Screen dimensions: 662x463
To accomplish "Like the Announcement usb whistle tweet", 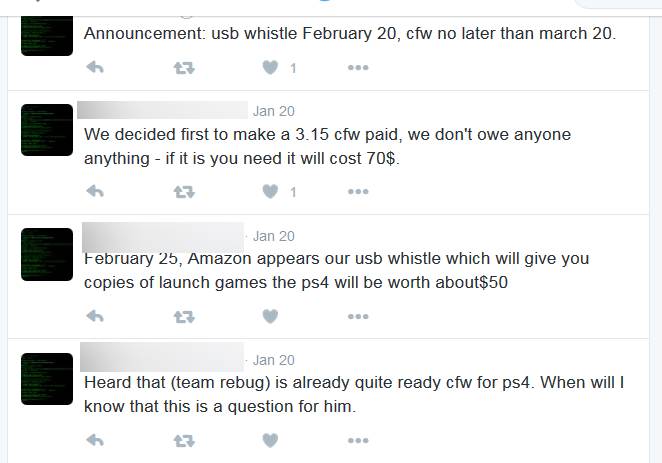I will (x=270, y=67).
